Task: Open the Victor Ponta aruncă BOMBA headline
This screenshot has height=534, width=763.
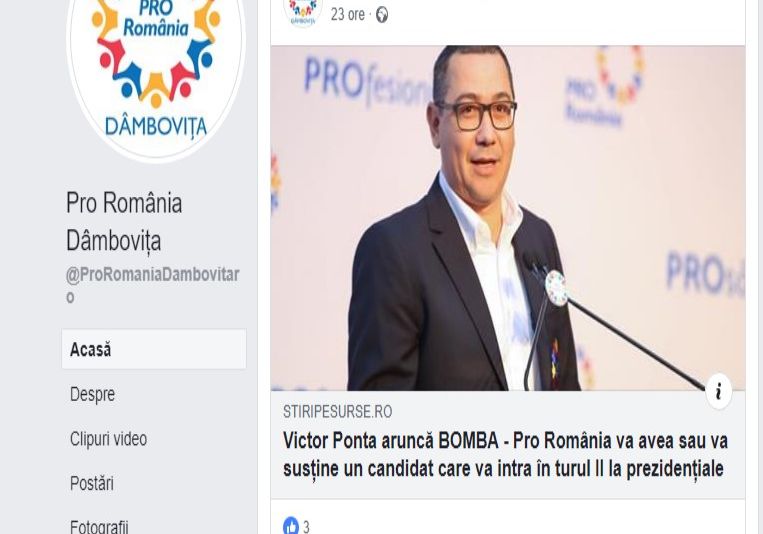Action: tap(505, 455)
